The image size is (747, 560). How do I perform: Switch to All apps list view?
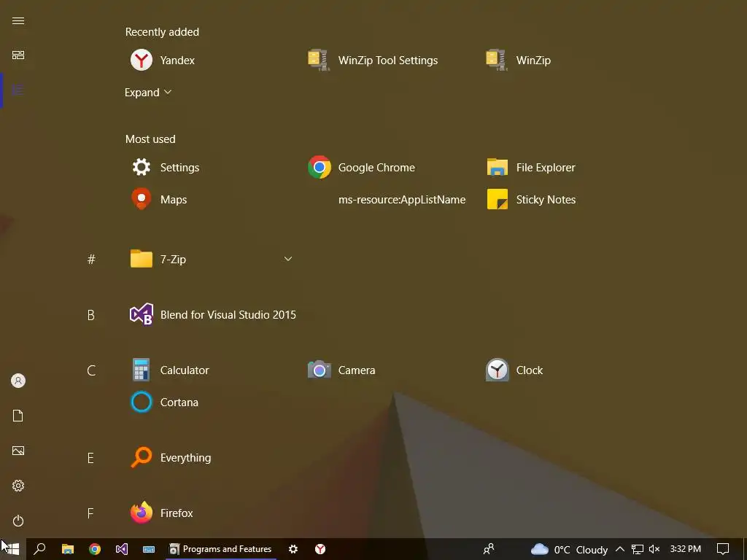(x=18, y=90)
